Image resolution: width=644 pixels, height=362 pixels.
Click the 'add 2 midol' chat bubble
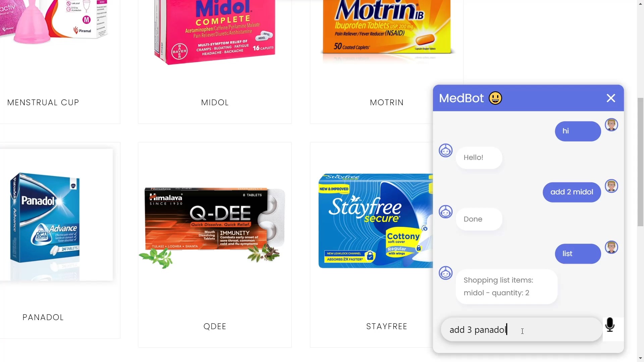click(x=572, y=192)
